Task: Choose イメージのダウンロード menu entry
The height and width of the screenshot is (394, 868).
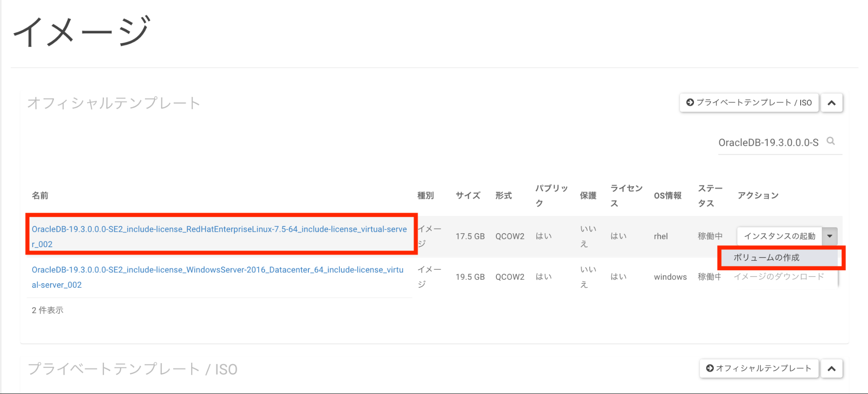Action: click(778, 277)
